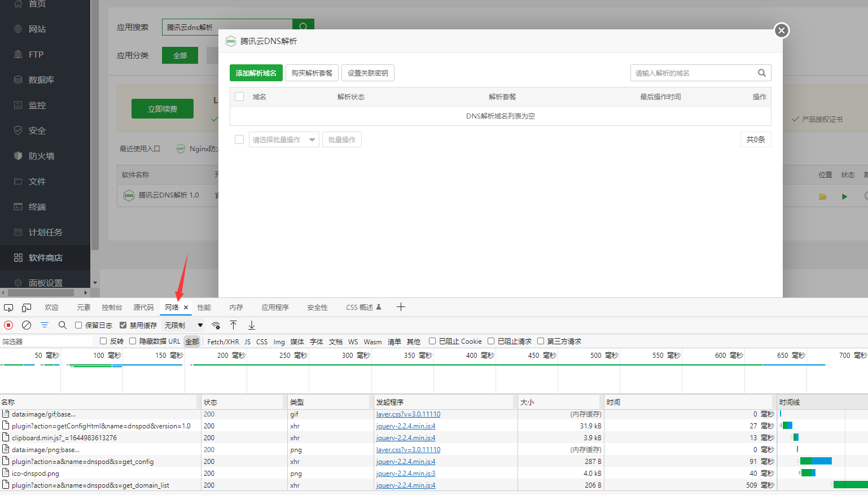Open plugin folder location icon
868x495 pixels.
click(x=823, y=196)
